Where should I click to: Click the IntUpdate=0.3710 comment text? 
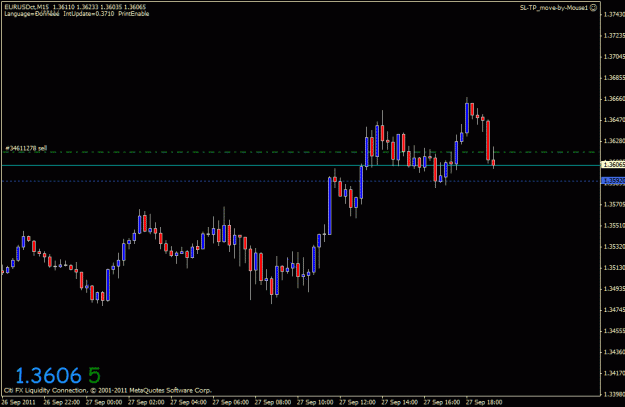pyautogui.click(x=88, y=14)
